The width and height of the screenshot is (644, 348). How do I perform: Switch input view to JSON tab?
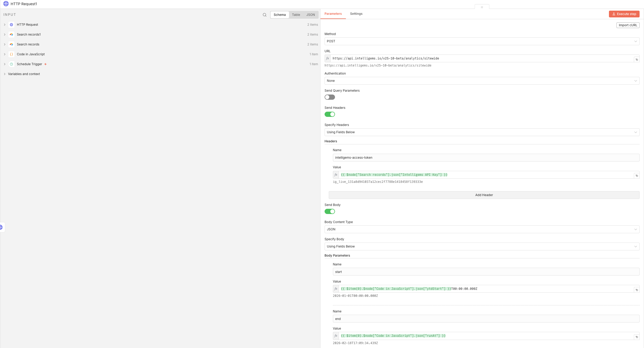tap(310, 15)
